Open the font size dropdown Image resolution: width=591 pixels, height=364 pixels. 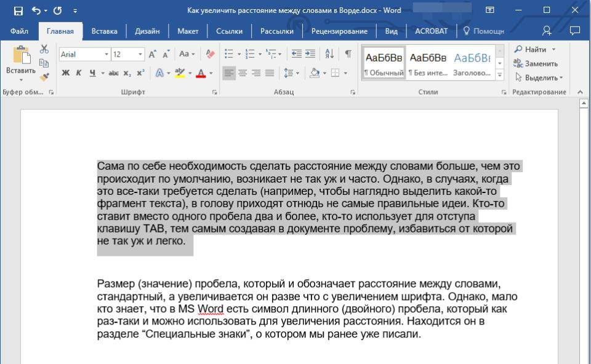[x=140, y=54]
